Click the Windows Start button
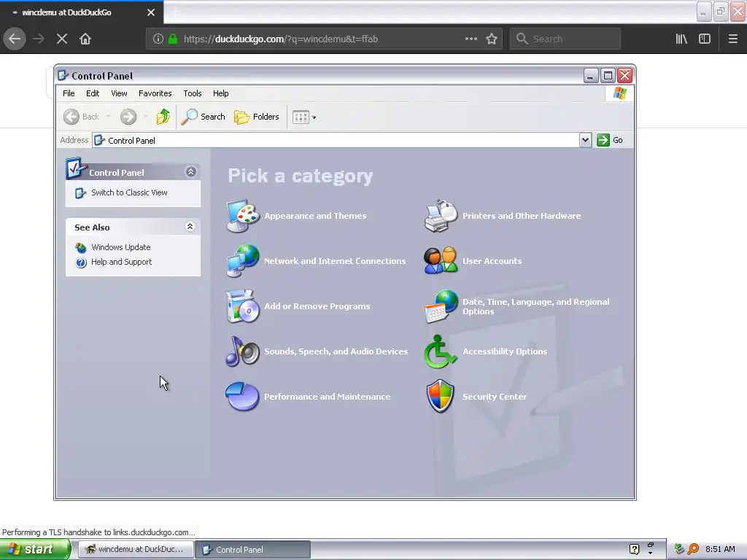747x560 pixels. tap(34, 550)
